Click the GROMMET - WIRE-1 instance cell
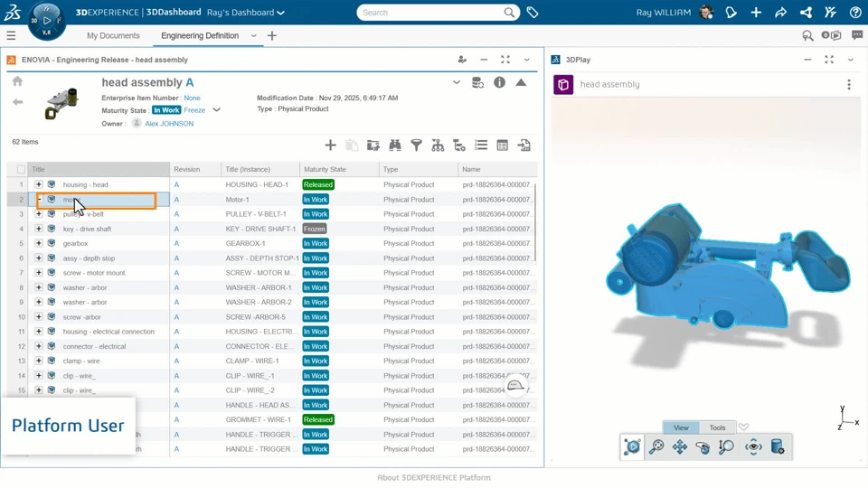Screen dimensions: 868x488 tap(260, 419)
